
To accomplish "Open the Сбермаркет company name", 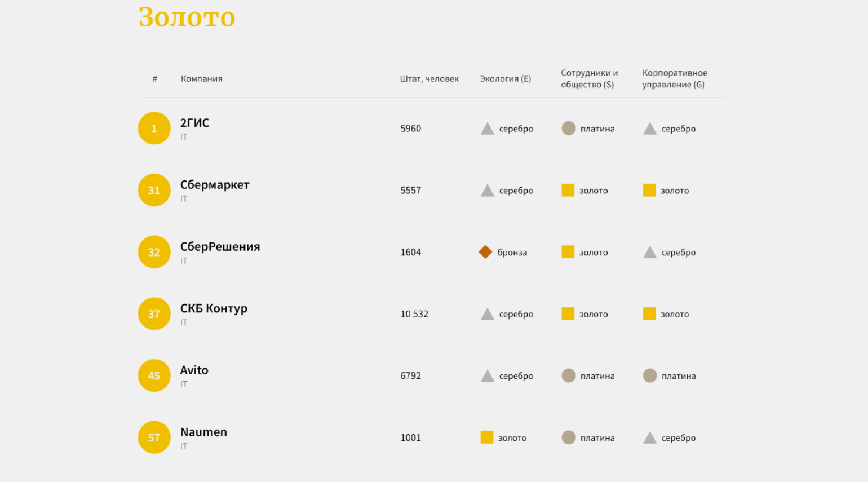I will point(215,185).
